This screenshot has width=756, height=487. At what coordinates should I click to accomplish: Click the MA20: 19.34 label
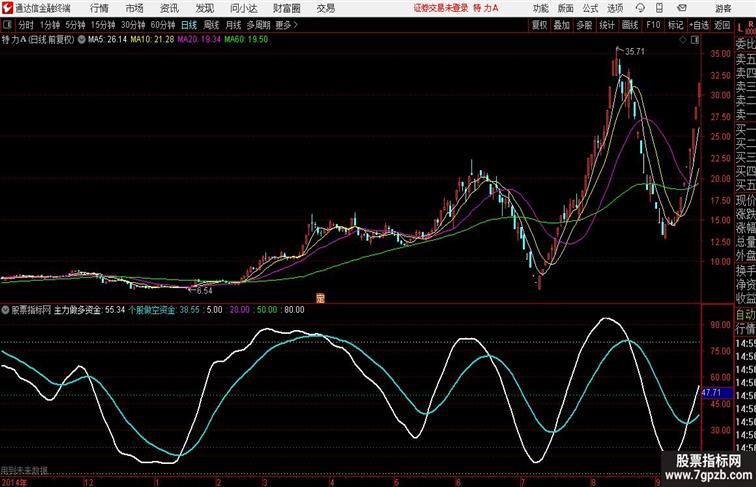point(199,40)
